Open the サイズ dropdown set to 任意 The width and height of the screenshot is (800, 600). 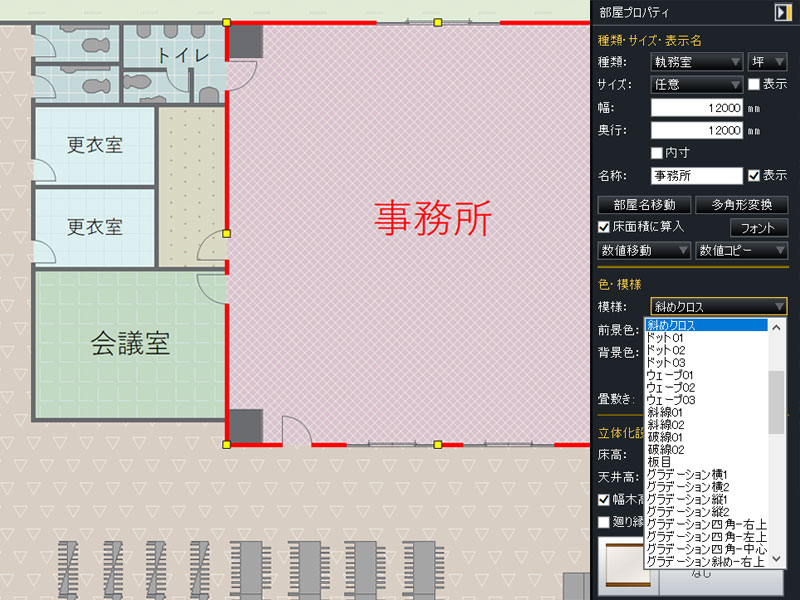coord(696,85)
